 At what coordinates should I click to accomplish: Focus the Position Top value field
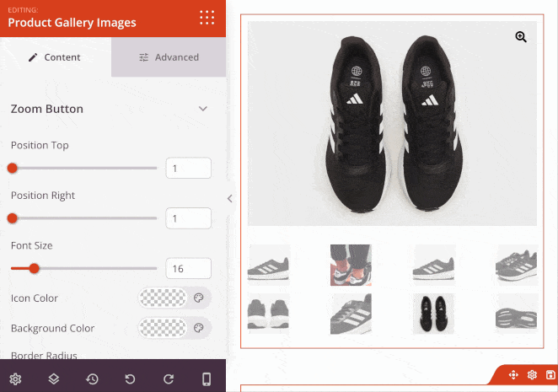(188, 168)
